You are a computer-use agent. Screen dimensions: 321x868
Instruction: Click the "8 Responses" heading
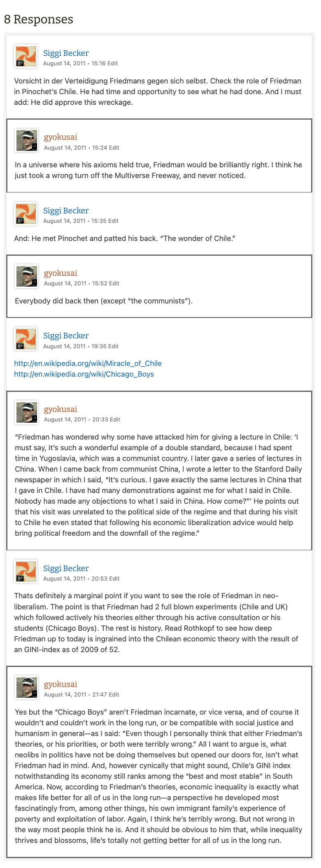click(39, 19)
